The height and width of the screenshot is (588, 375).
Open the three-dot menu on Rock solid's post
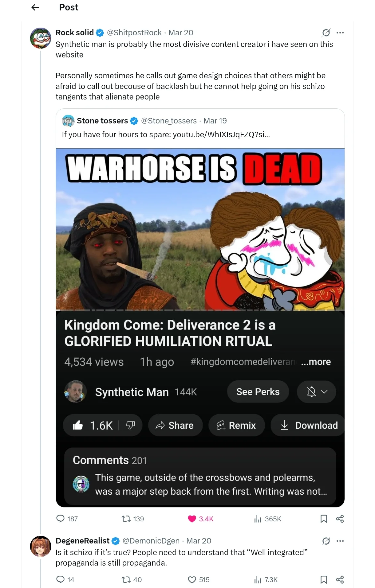click(340, 33)
